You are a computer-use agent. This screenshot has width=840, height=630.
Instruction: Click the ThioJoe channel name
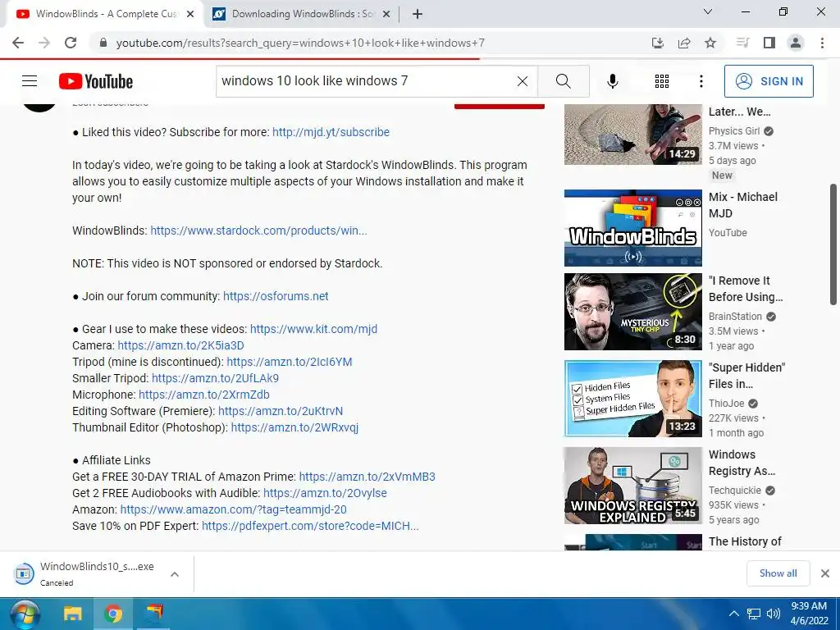[x=727, y=404]
